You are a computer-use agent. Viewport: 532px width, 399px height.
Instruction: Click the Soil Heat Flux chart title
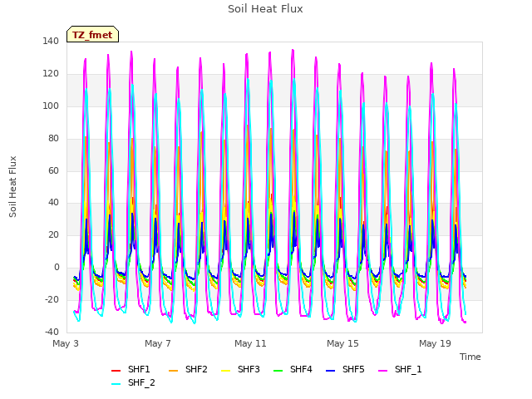pyautogui.click(x=265, y=9)
